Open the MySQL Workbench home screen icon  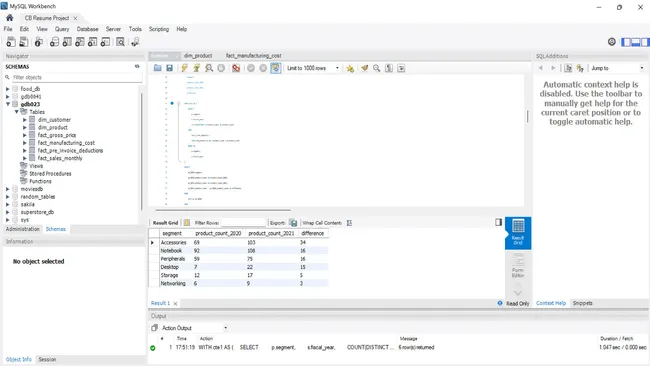tap(10, 18)
